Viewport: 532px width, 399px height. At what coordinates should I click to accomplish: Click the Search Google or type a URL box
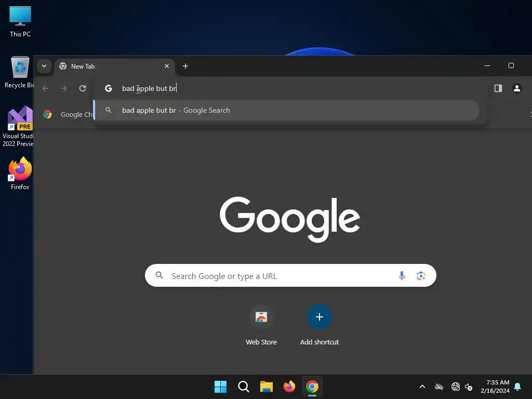click(290, 275)
